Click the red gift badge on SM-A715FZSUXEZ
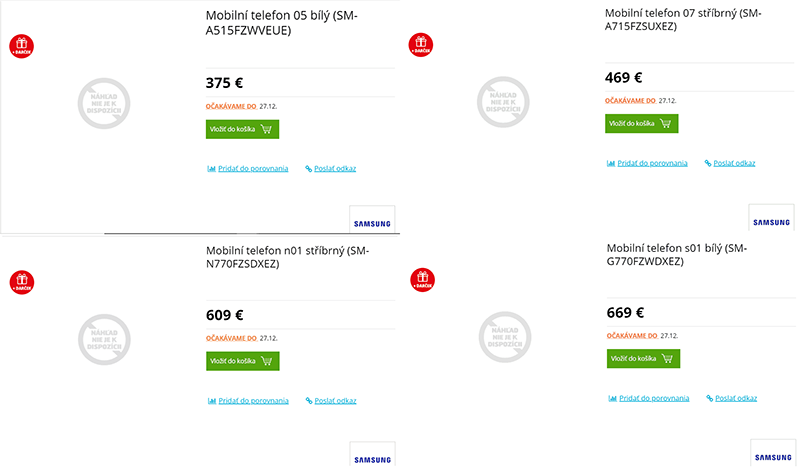Viewport: 800px width, 468px height. (x=421, y=44)
